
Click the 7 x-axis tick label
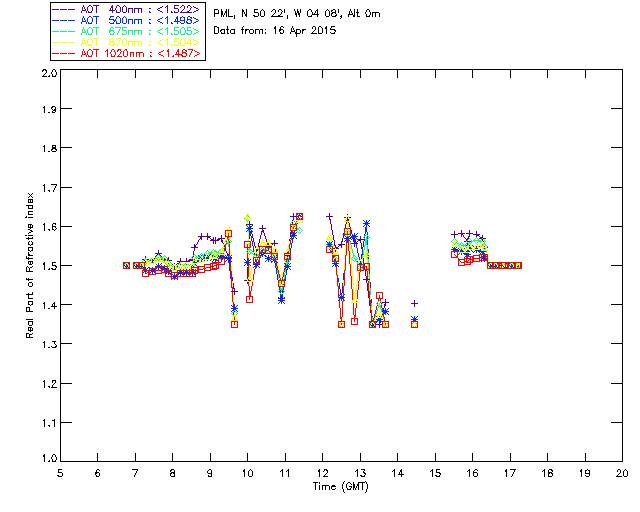[x=135, y=473]
